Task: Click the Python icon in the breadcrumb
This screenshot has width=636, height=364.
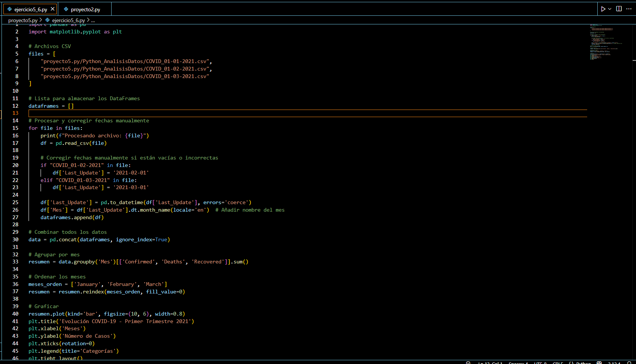Action: (x=48, y=20)
